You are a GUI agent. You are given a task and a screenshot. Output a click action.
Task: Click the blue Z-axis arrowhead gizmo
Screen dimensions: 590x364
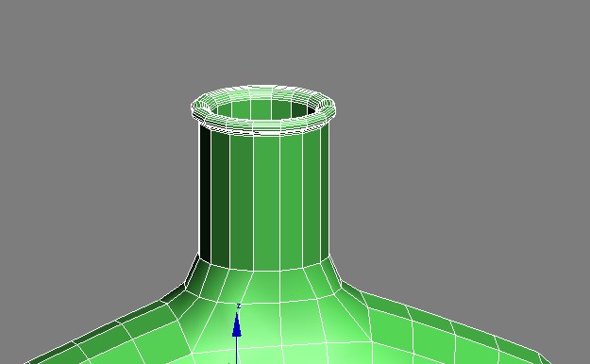pyautogui.click(x=237, y=324)
